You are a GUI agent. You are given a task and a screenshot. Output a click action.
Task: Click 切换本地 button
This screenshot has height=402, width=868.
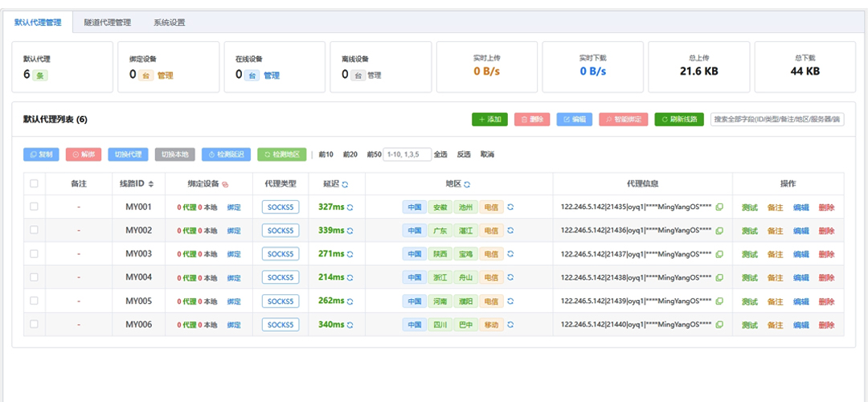coord(175,154)
